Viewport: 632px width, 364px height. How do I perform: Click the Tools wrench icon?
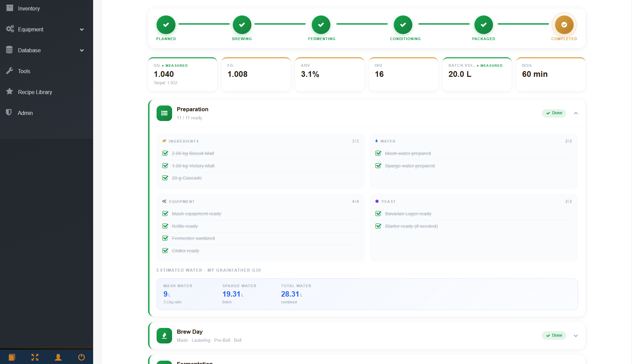(x=9, y=71)
